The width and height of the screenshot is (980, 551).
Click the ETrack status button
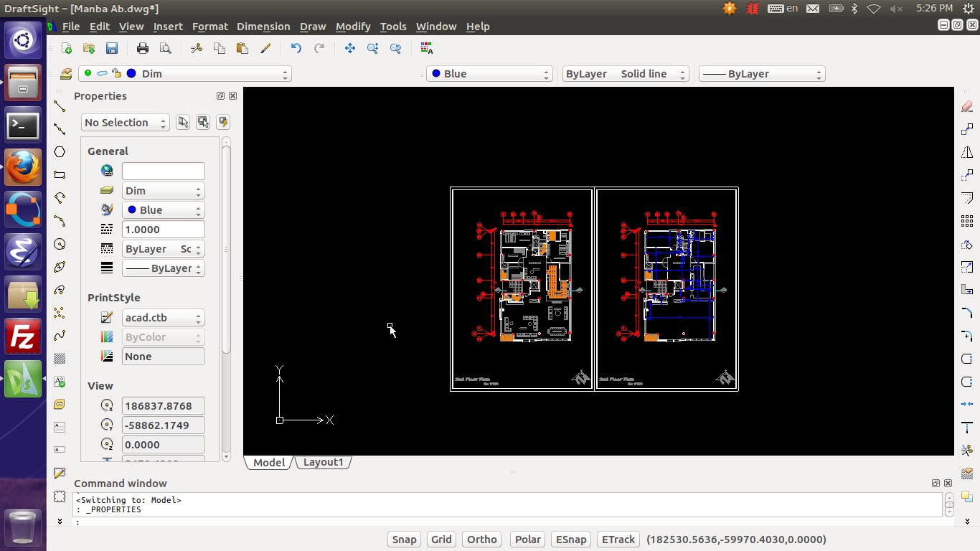[x=618, y=540]
